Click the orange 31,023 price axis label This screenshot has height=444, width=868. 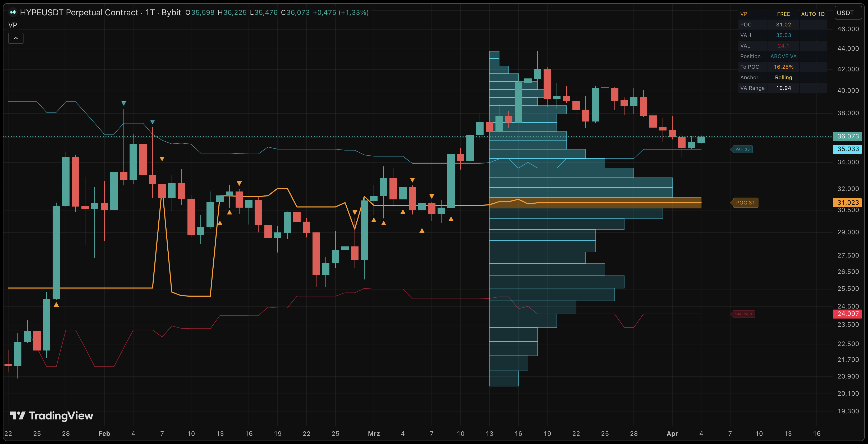point(847,203)
